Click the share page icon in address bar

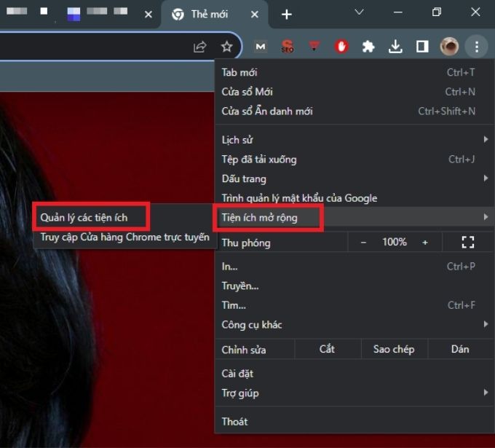click(x=199, y=47)
